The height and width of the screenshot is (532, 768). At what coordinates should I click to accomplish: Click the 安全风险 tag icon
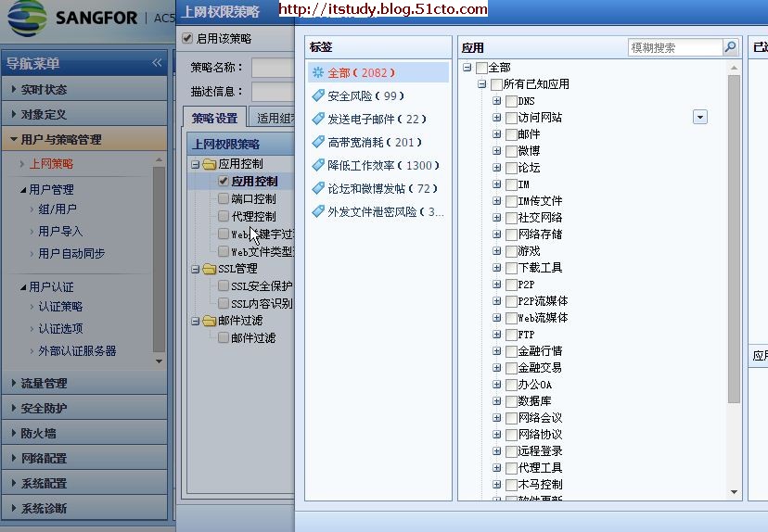pyautogui.click(x=318, y=95)
